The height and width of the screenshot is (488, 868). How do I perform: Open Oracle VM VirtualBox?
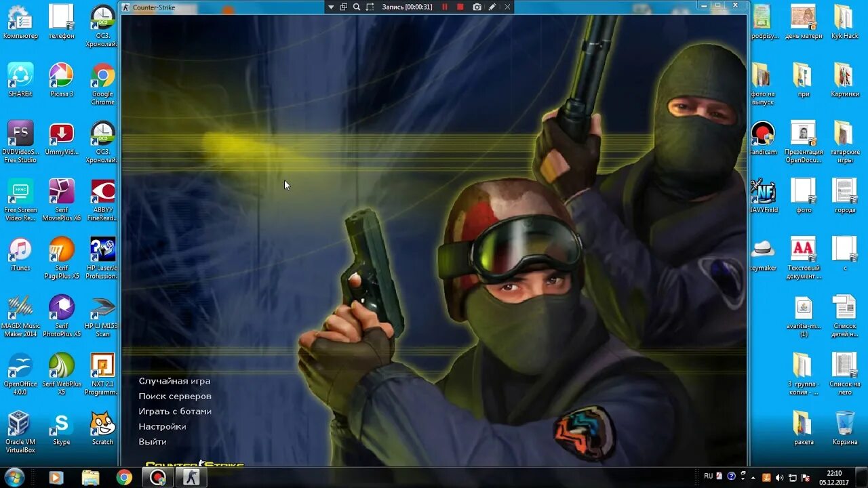pyautogui.click(x=20, y=432)
